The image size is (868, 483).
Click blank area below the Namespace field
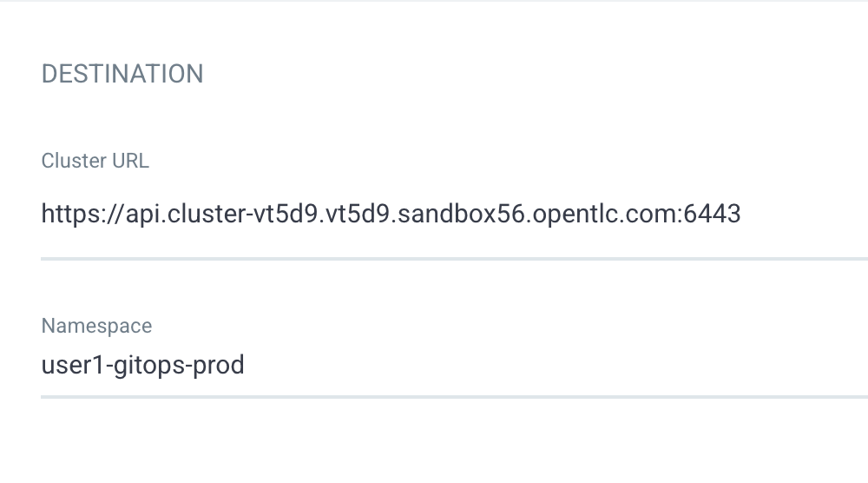point(434,441)
